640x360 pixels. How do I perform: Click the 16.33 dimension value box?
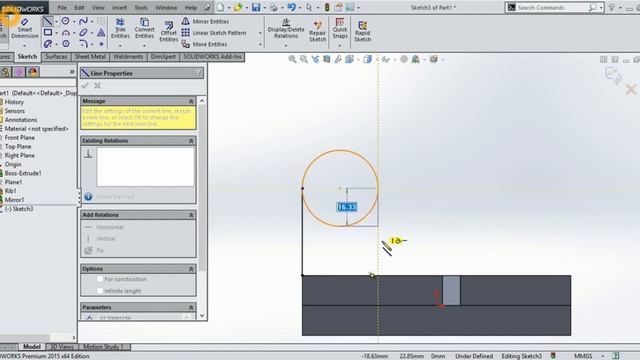coord(347,207)
